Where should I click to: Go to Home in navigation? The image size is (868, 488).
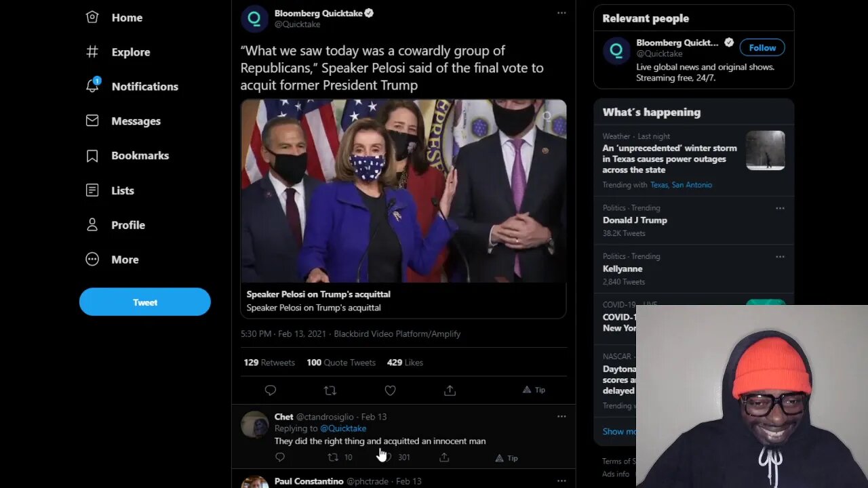(127, 18)
